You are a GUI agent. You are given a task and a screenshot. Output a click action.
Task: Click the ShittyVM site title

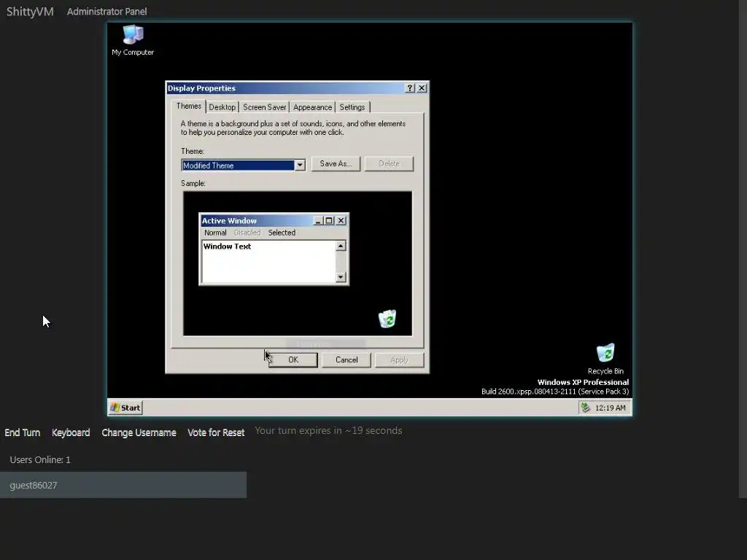point(30,12)
